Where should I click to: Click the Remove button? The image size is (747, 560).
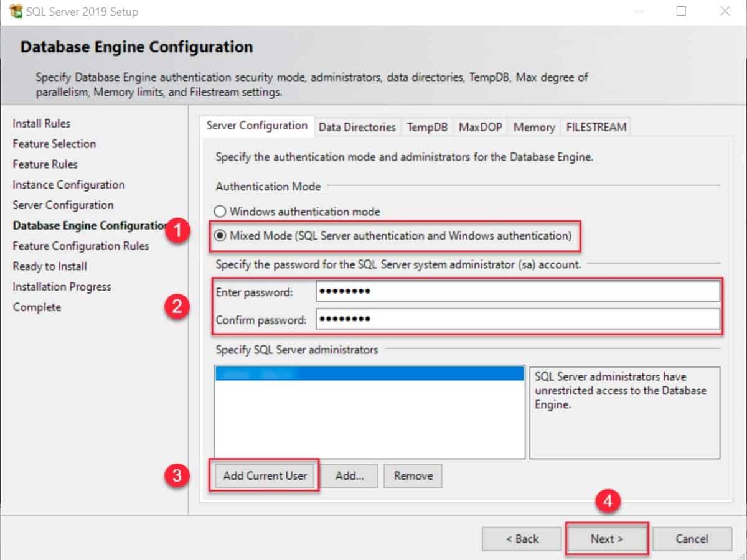(413, 476)
